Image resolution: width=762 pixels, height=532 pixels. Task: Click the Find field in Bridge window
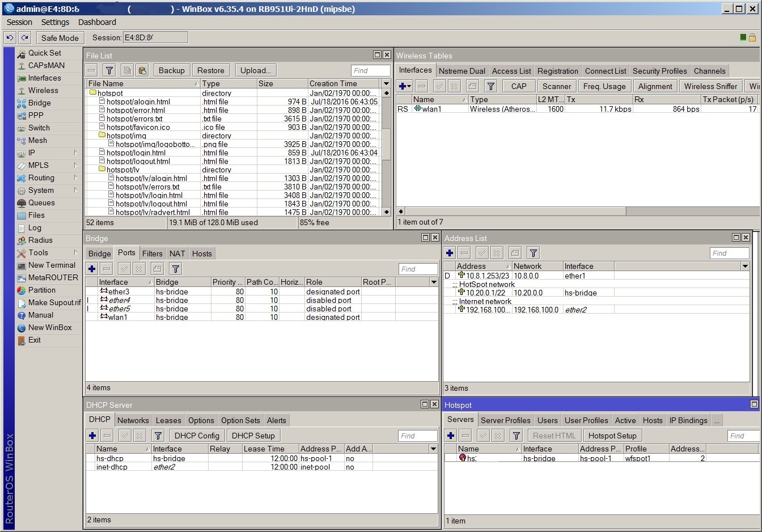418,269
